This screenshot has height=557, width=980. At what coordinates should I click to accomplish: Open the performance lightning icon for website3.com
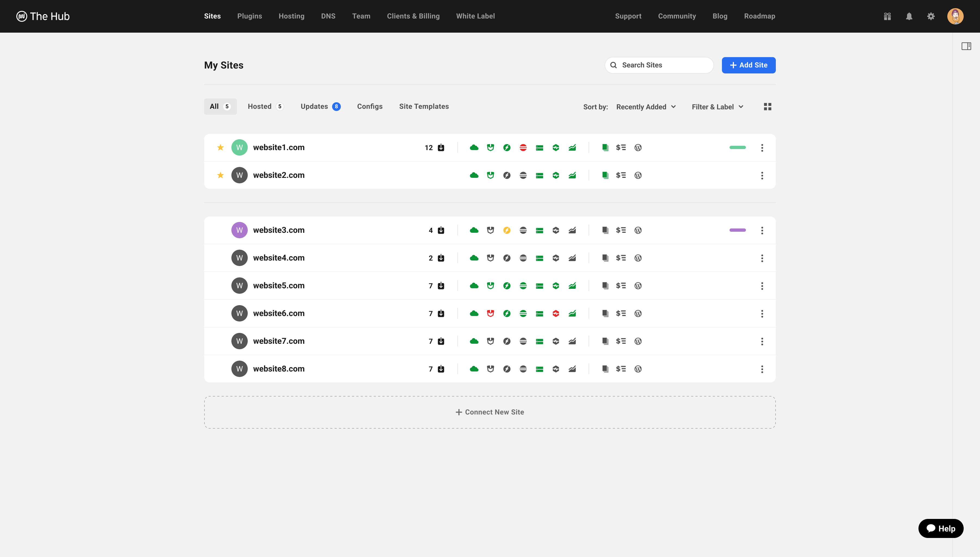[507, 230]
